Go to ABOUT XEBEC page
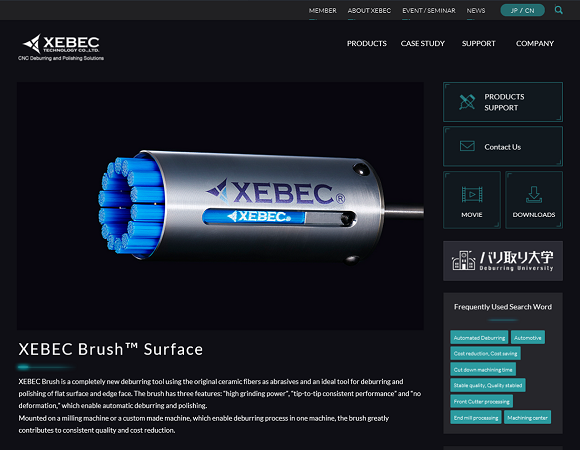This screenshot has width=580, height=450. (x=369, y=11)
